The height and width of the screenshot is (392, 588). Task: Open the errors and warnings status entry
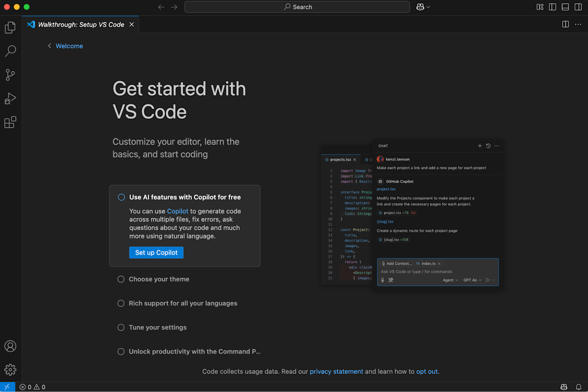[x=33, y=387]
